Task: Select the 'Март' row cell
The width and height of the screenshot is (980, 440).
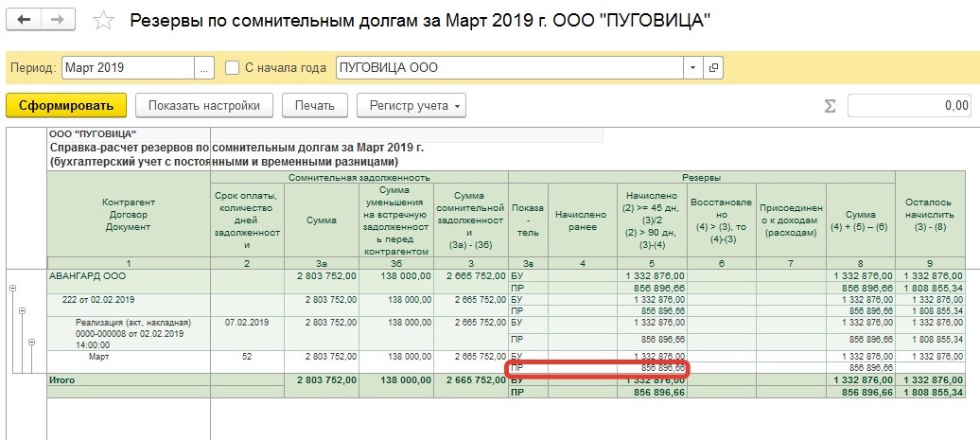Action: 129,357
